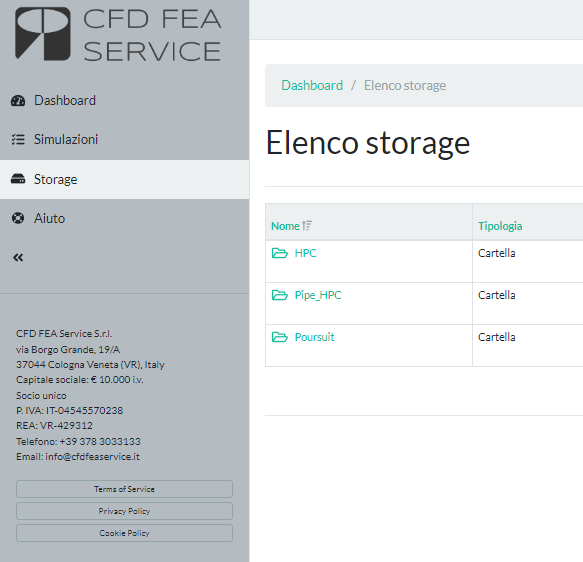Open the Cookie Policy button
The height and width of the screenshot is (562, 583).
click(124, 533)
